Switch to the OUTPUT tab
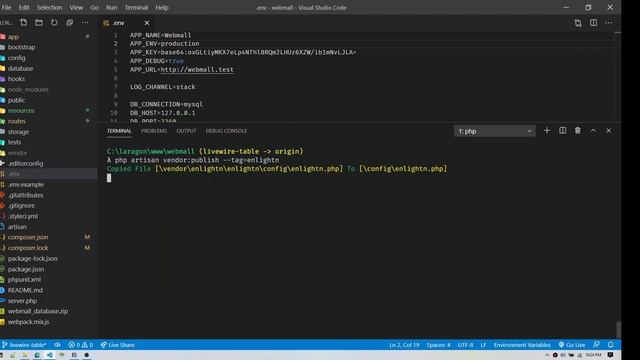This screenshot has width=640, height=360. point(186,131)
